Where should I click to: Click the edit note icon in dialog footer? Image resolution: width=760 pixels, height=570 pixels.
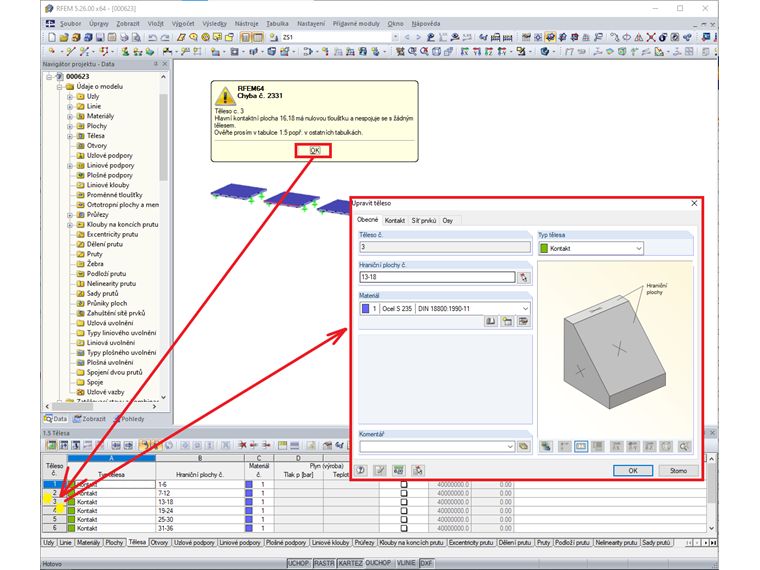(380, 470)
